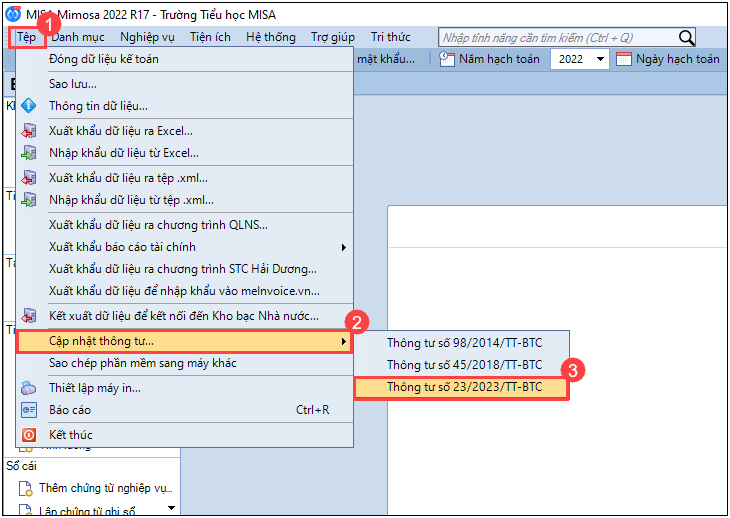This screenshot has width=730, height=518.
Task: Click the calendar icon beside Ngày hạch toán
Action: [x=624, y=59]
